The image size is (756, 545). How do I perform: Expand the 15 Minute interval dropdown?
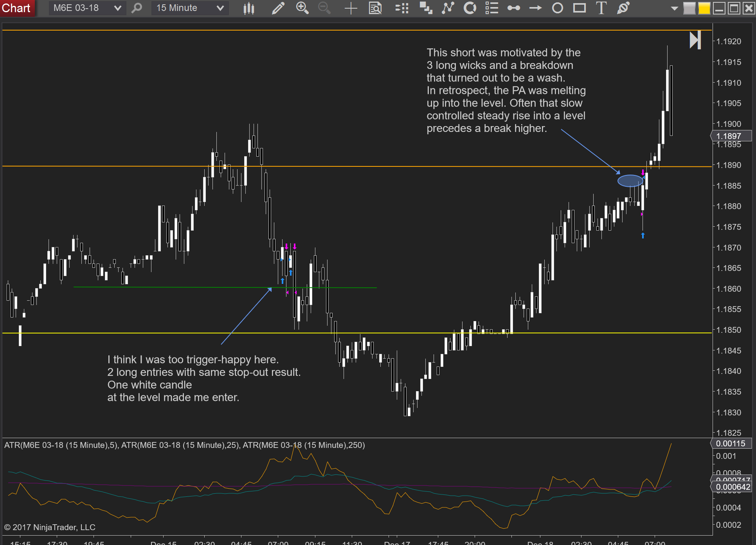click(190, 8)
